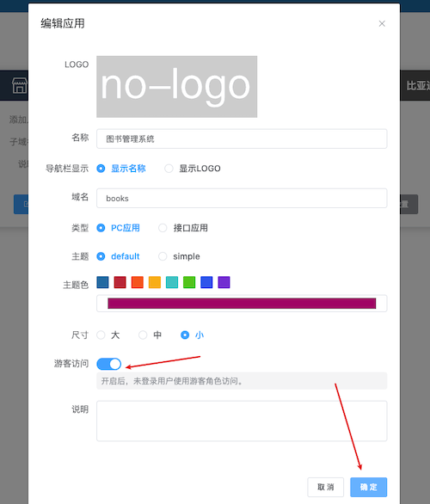
Task: Click the 名称 input field
Action: click(242, 138)
